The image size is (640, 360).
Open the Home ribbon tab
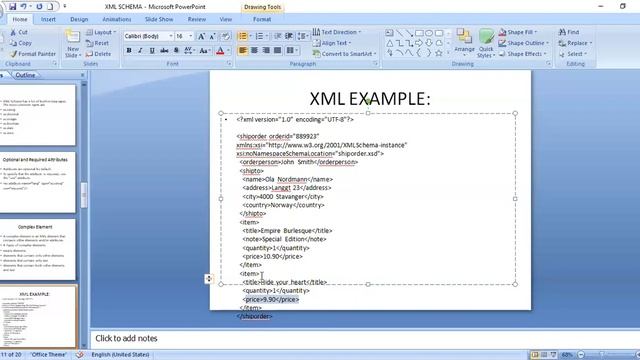click(x=20, y=19)
